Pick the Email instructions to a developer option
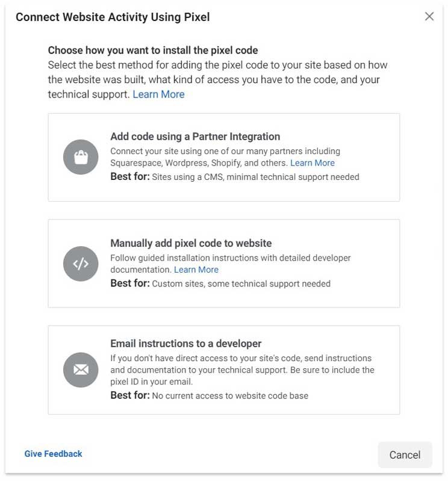The height and width of the screenshot is (482, 448). (x=224, y=369)
